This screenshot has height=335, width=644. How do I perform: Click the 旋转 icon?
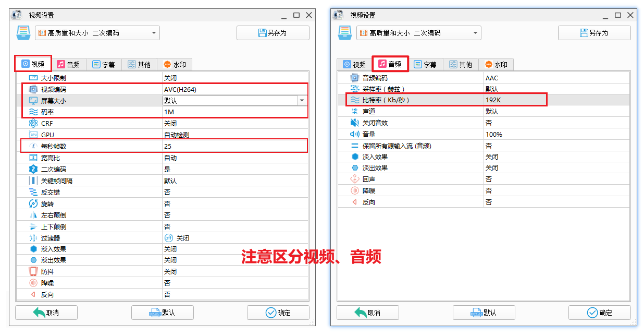33,204
